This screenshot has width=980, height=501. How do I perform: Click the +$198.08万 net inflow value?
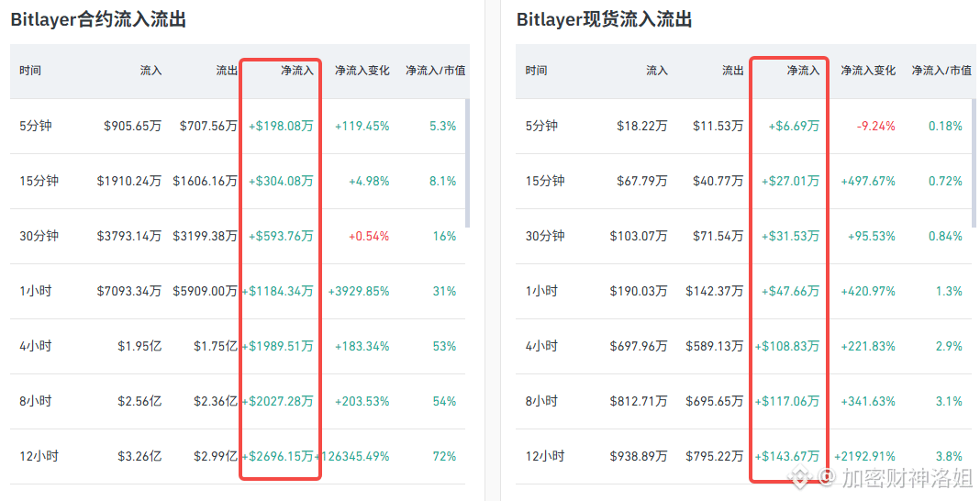click(282, 127)
